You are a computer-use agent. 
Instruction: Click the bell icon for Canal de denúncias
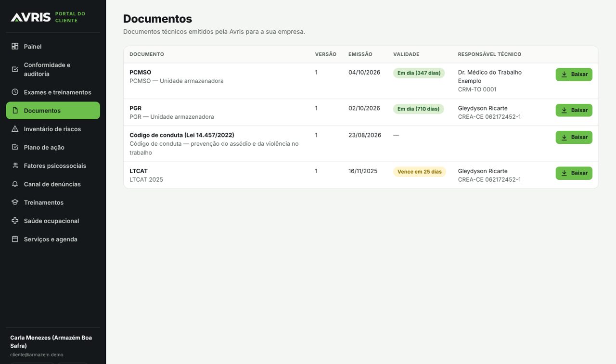coord(15,184)
